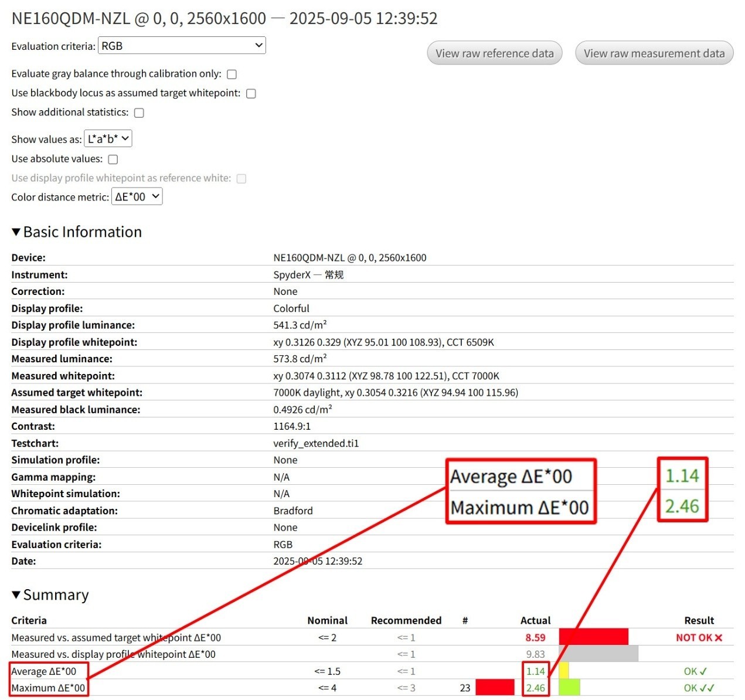
Task: Click the double checkmark in Maximum ΔE*00 row
Action: [x=707, y=688]
